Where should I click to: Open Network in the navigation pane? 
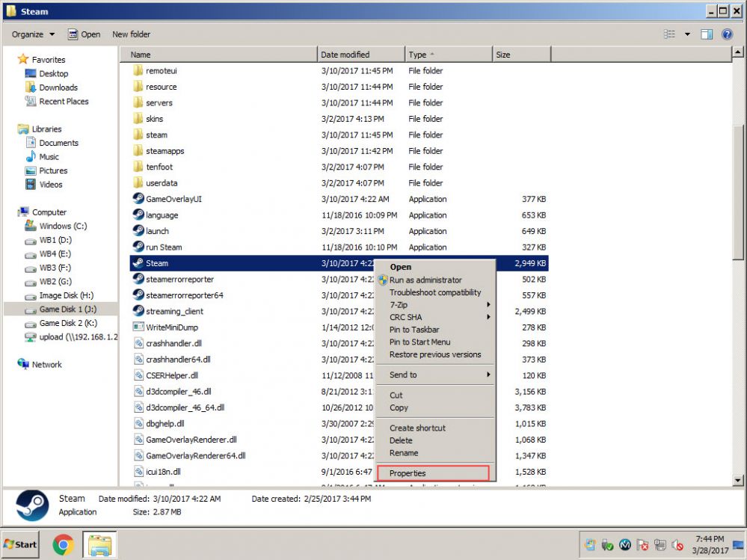point(46,364)
